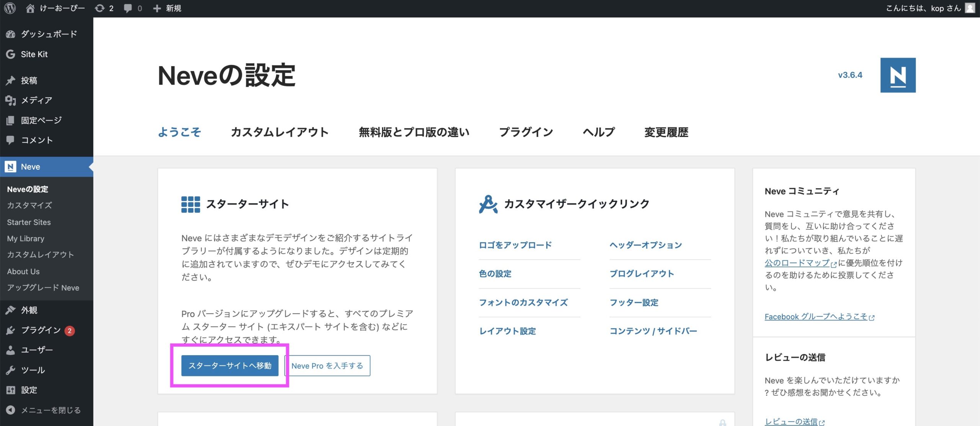Open updates via circular arrows icon
Screen dimensions: 980x426
pyautogui.click(x=100, y=8)
